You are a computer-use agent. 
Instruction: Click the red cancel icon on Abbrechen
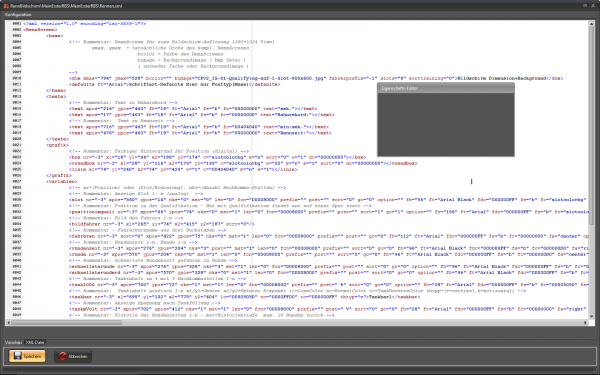pyautogui.click(x=63, y=356)
